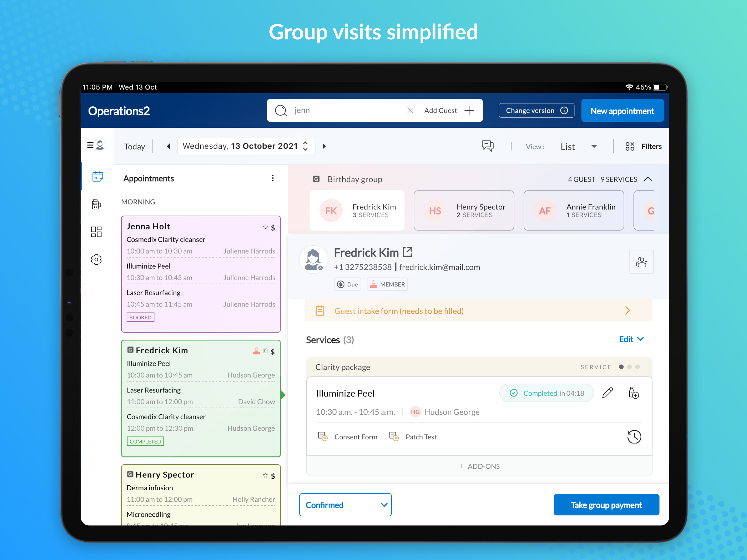Screen dimensions: 747x560
Task: Click Take group payment button
Action: [606, 504]
